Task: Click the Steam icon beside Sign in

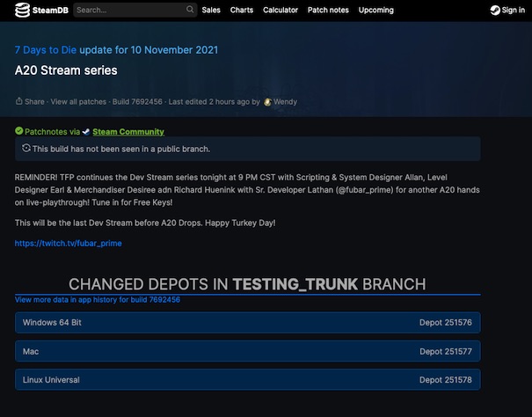Action: pos(496,11)
